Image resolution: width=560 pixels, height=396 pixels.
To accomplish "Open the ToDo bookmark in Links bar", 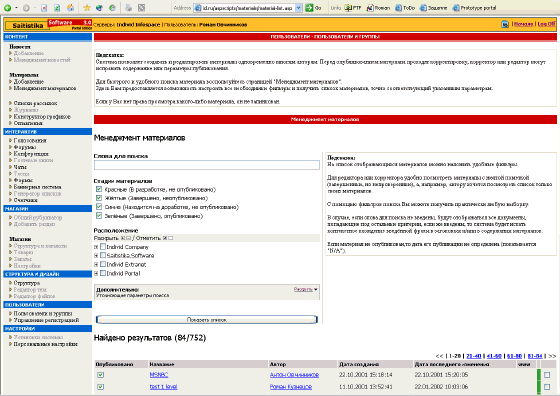I will tap(405, 7).
